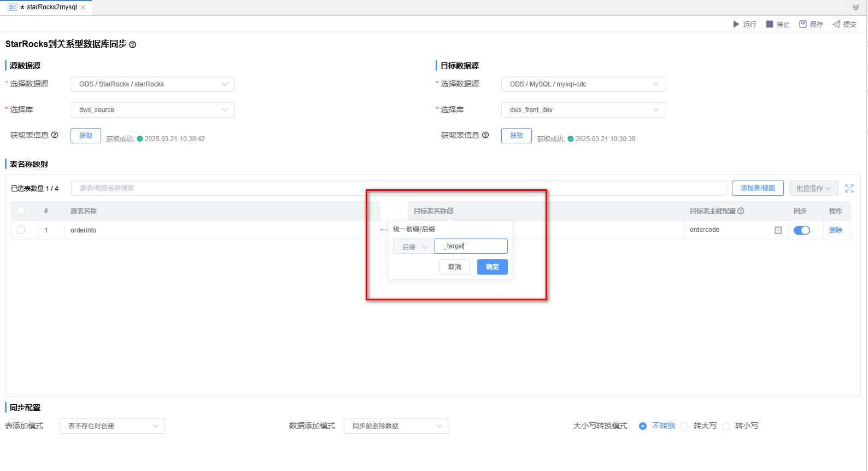The width and height of the screenshot is (868, 471).
Task: Toggle the sync switch for orderinfo
Action: 801,230
